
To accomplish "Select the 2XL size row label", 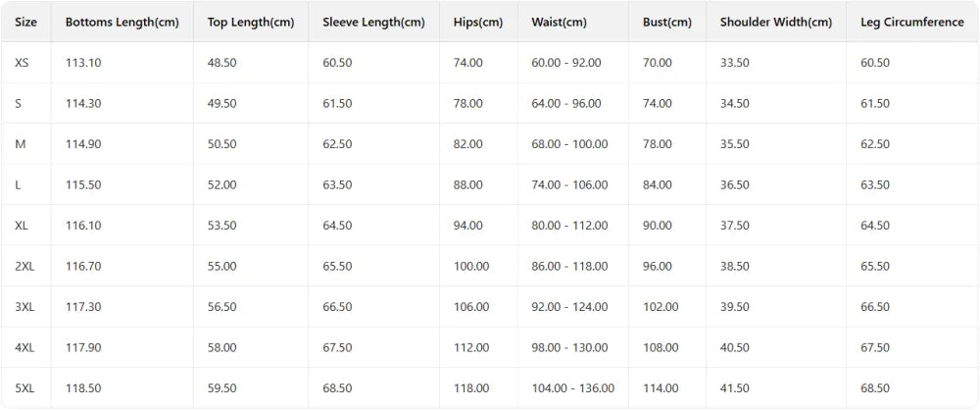I will point(25,266).
